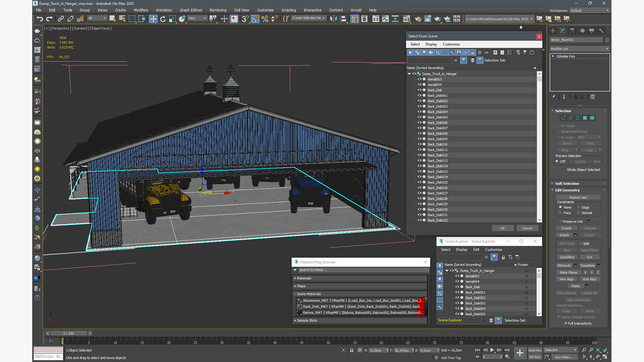Activate the Select and Link tool
The width and height of the screenshot is (644, 362).
point(61,19)
